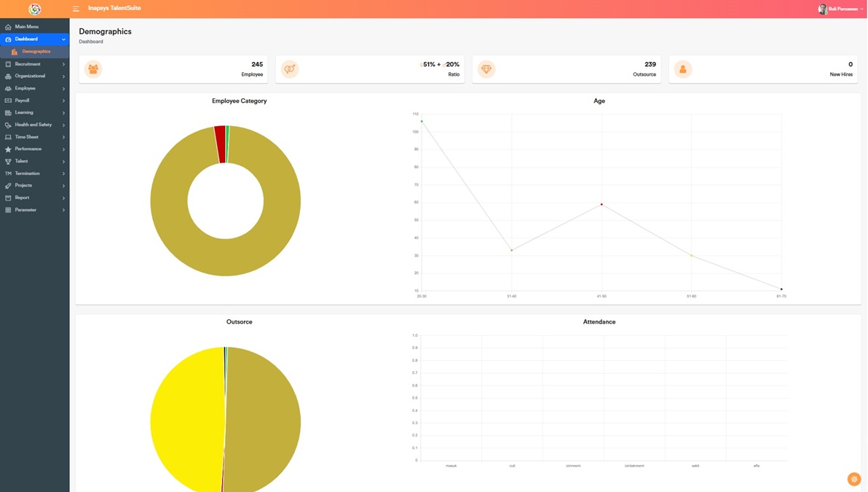Expand the Learning menu chevron
The width and height of the screenshot is (868, 492).
coord(63,113)
